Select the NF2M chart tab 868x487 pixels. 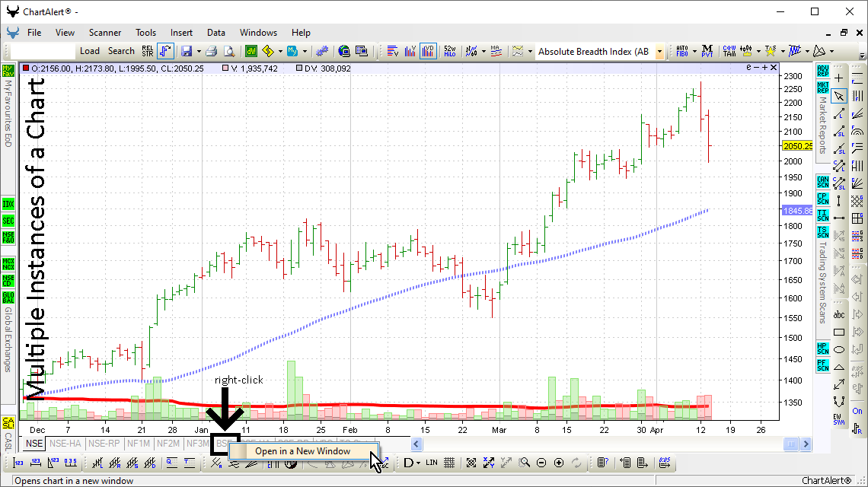click(168, 444)
